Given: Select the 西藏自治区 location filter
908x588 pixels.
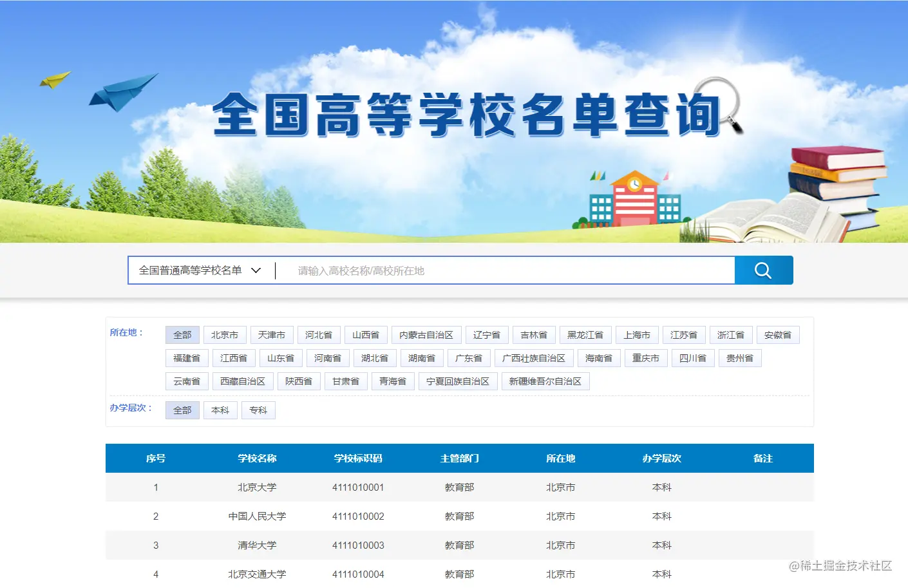Looking at the screenshot, I should pyautogui.click(x=243, y=381).
